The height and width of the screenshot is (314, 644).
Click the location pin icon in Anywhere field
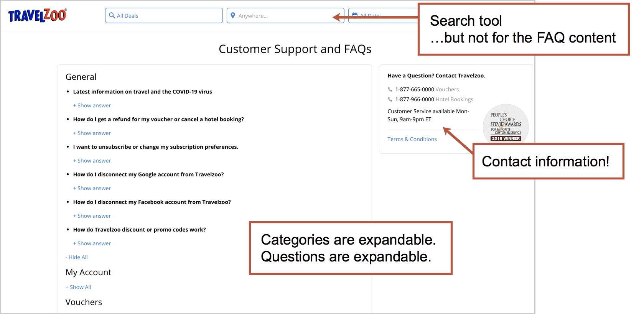[x=233, y=15]
